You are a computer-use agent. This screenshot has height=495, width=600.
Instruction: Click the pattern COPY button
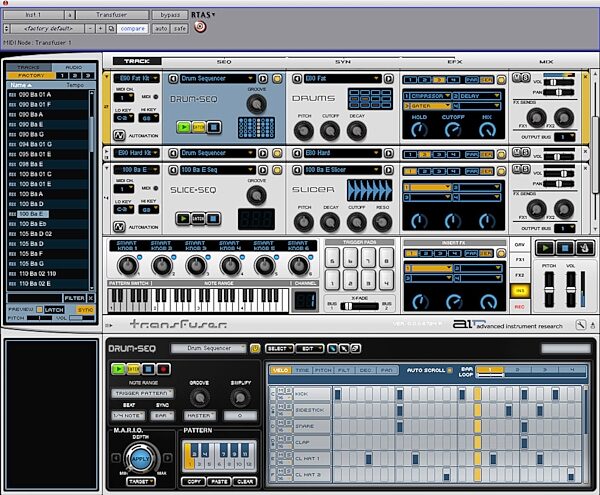pos(194,482)
